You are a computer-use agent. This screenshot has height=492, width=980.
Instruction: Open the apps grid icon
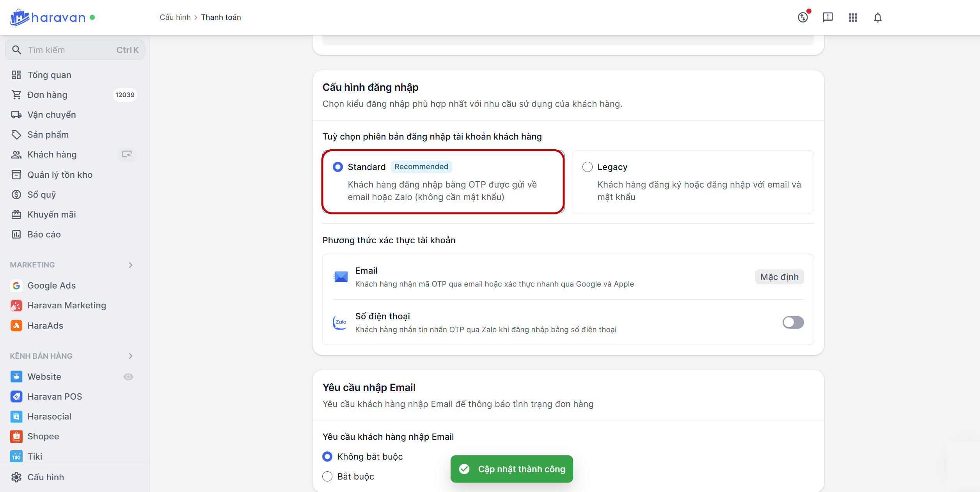[x=852, y=18]
